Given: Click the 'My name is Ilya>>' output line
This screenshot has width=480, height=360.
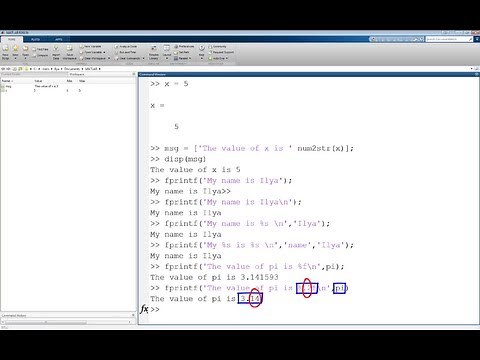Looking at the screenshot, I should point(190,191).
